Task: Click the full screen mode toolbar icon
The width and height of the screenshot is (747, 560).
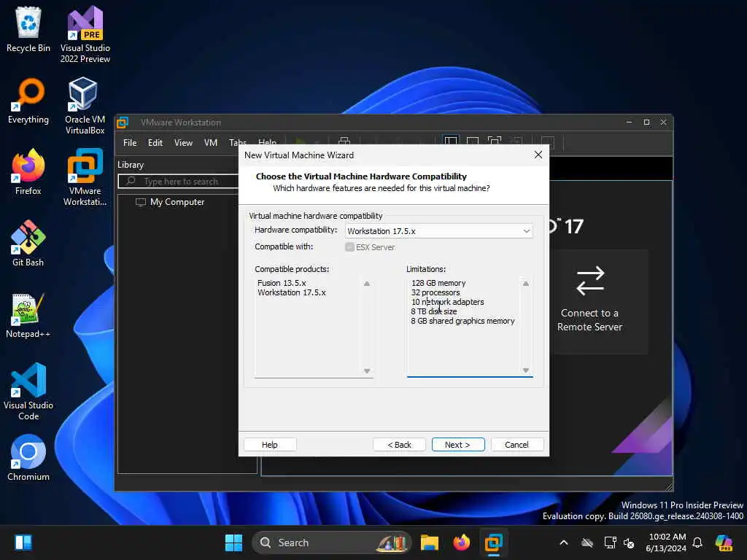Action: (495, 141)
